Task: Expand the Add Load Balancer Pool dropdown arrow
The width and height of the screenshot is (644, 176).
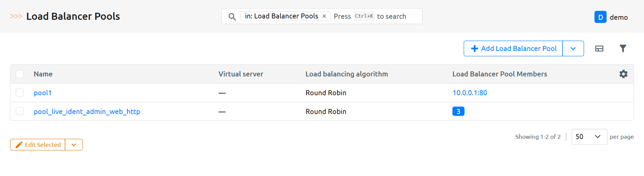Action: [x=573, y=49]
